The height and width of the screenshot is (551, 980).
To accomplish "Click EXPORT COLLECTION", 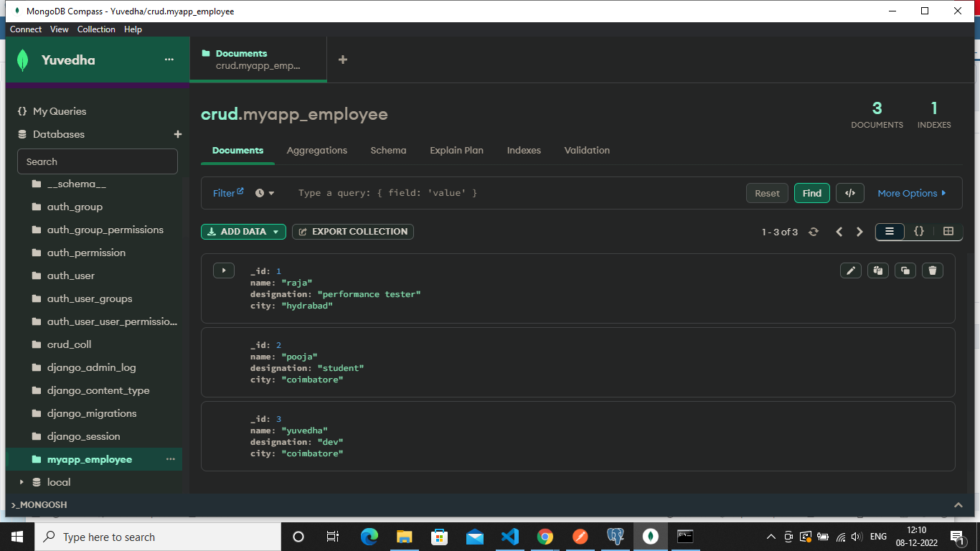I will click(352, 232).
